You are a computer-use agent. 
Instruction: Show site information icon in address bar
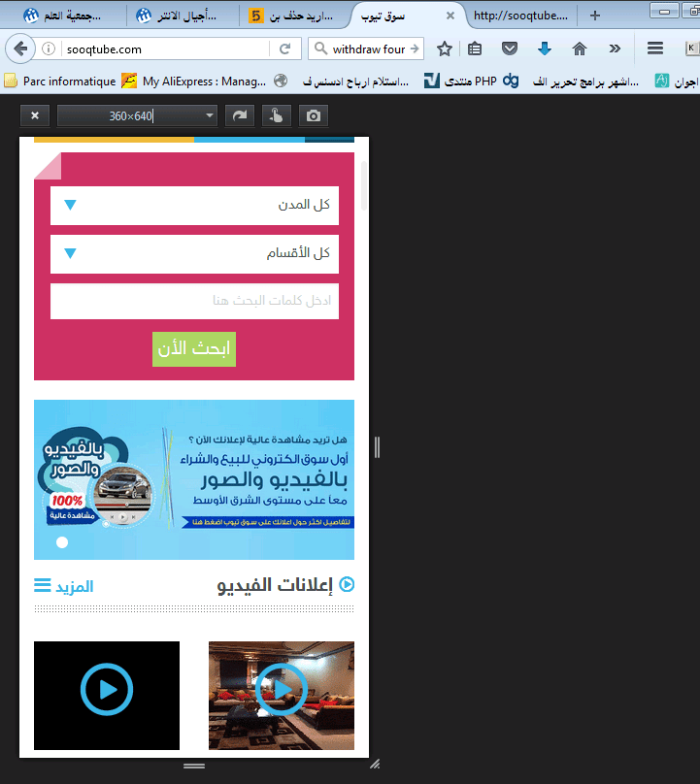(49, 49)
